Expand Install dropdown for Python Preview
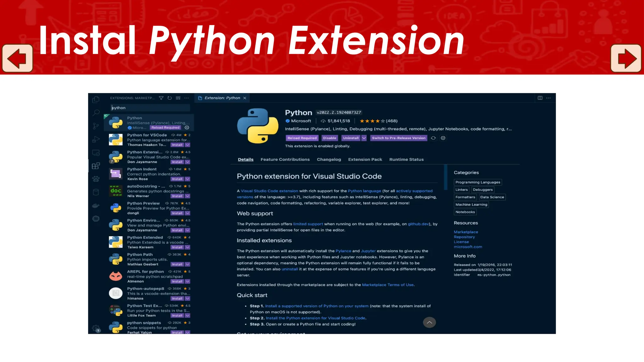The width and height of the screenshot is (644, 362). click(187, 213)
